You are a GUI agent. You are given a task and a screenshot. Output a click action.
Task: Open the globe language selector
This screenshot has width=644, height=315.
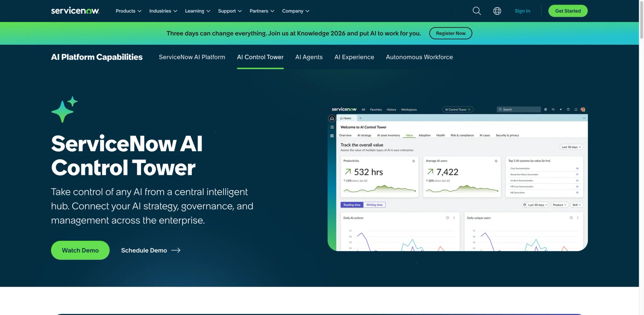tap(497, 11)
